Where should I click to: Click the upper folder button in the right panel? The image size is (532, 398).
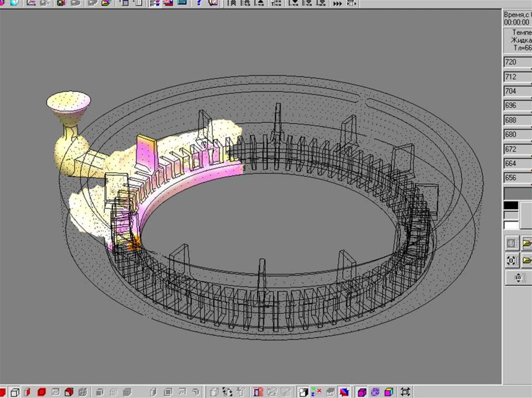pos(526,243)
